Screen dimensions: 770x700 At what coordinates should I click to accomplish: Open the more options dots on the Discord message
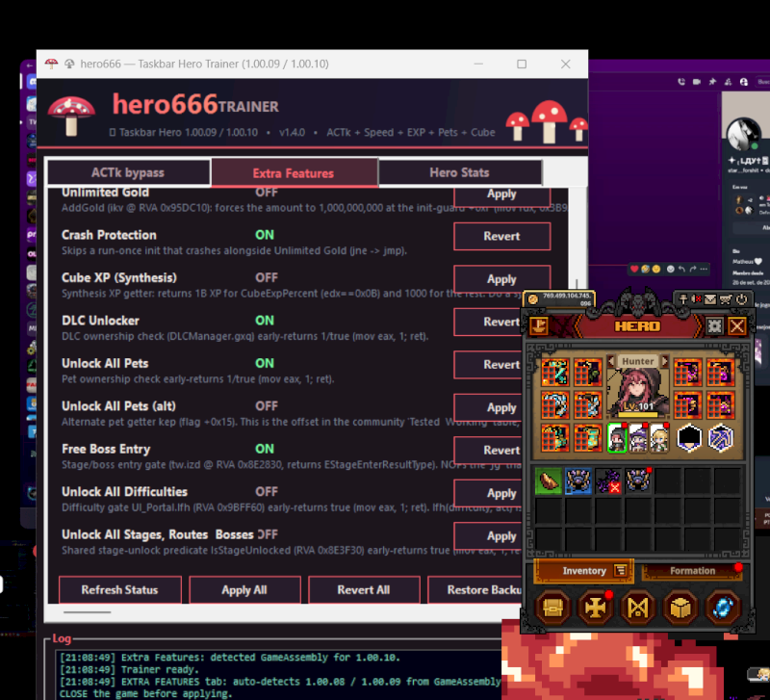(x=704, y=270)
